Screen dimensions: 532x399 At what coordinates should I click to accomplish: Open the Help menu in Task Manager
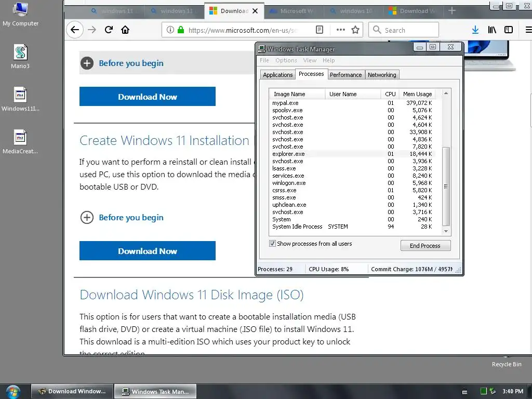(328, 60)
